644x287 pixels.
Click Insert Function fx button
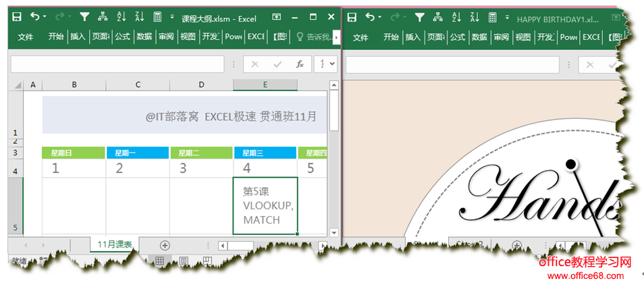pos(300,64)
